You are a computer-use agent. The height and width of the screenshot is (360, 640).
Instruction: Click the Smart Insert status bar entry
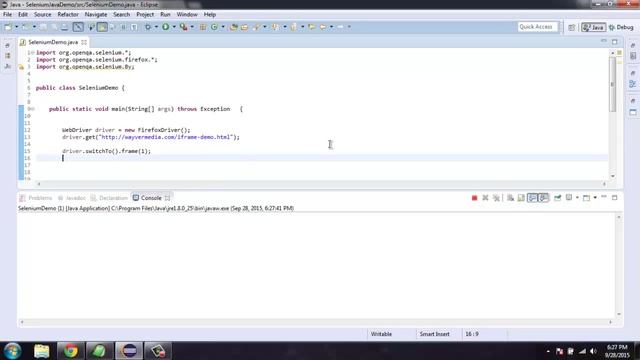435,334
